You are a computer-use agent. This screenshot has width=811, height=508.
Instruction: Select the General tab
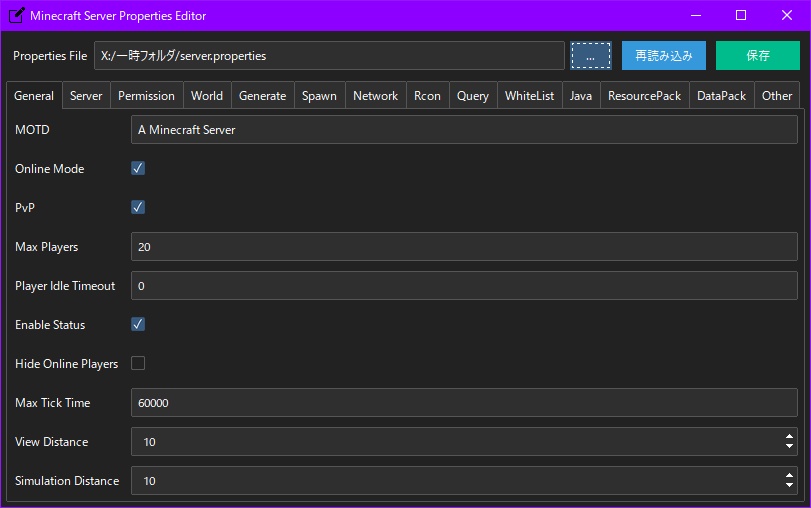tap(34, 96)
